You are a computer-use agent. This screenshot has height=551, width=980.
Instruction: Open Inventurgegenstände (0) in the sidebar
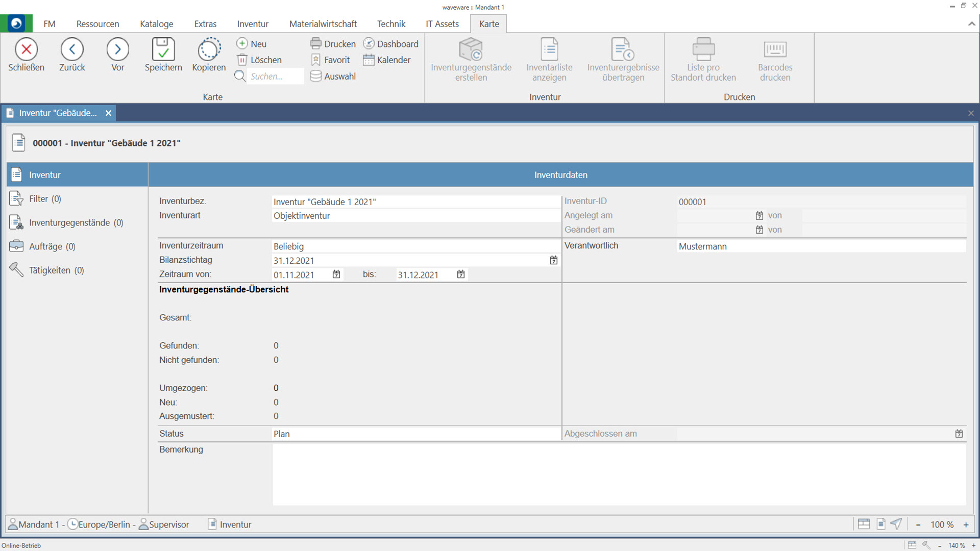pos(76,222)
